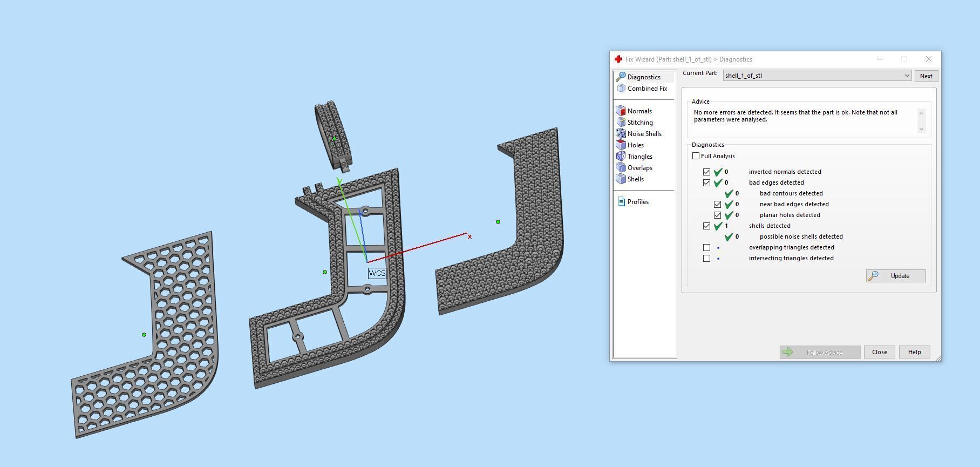Enable the Full Analysis checkbox
Image resolution: width=980 pixels, height=467 pixels.
(696, 156)
